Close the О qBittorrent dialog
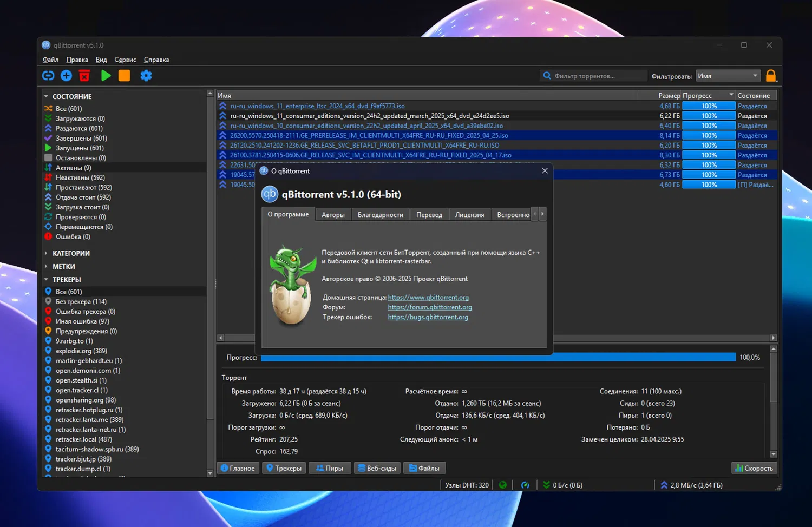Viewport: 812px width, 527px height. 545,170
